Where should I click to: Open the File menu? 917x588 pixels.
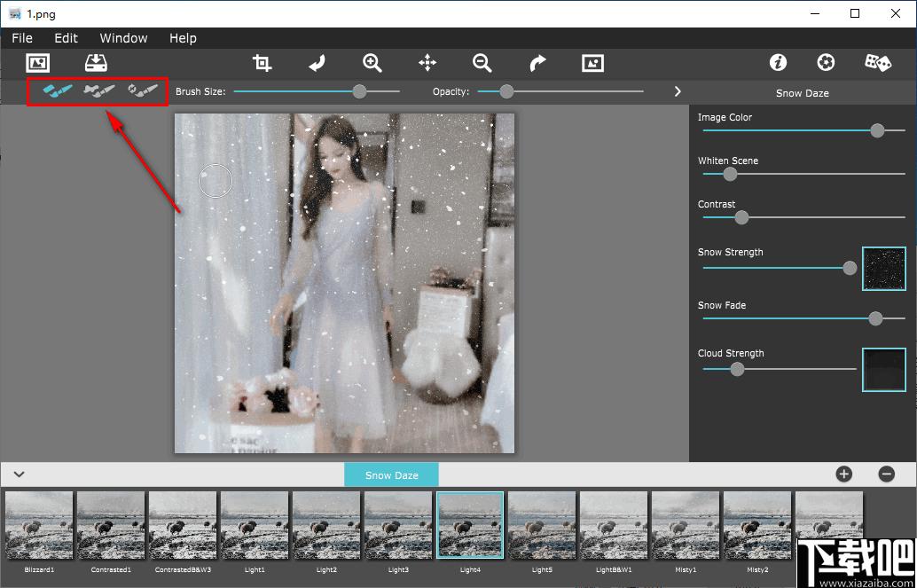(x=22, y=38)
